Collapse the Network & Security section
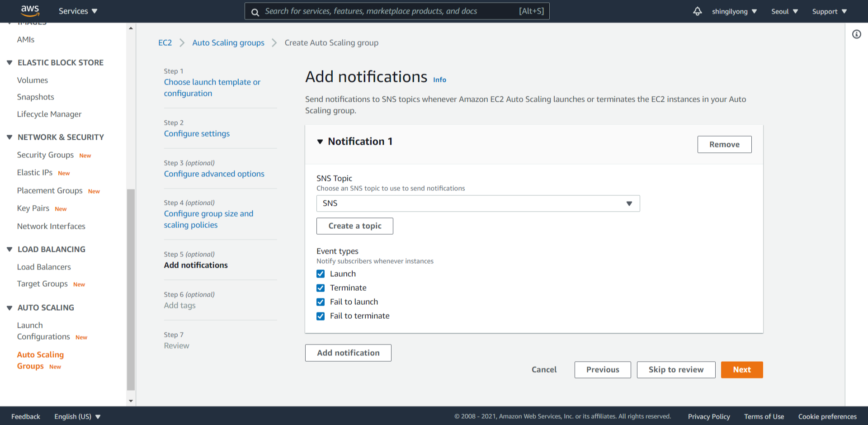868x425 pixels. pos(9,137)
